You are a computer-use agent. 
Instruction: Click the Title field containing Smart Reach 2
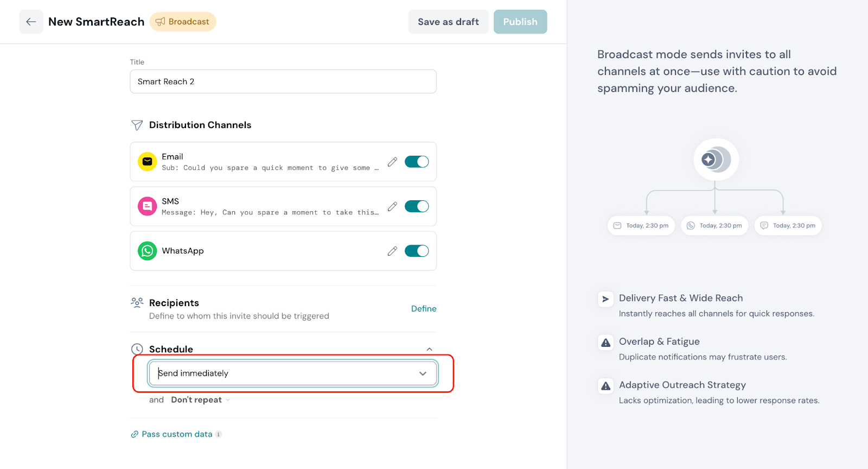click(x=283, y=81)
